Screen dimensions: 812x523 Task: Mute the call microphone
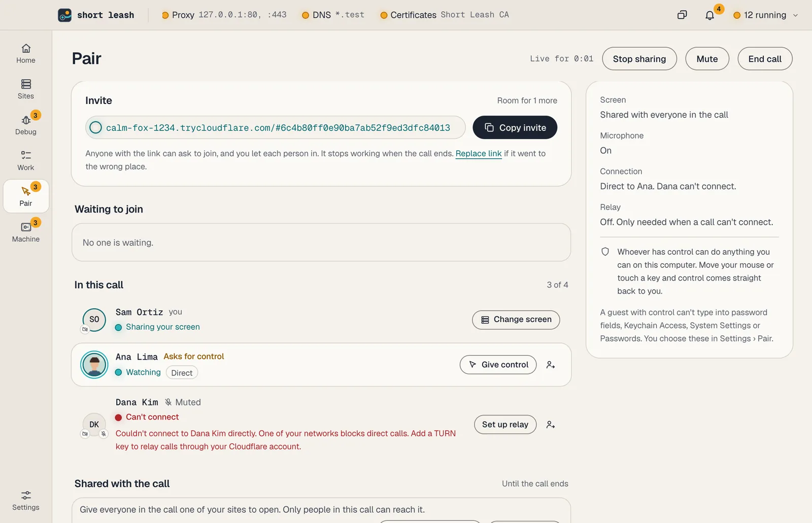click(x=707, y=59)
